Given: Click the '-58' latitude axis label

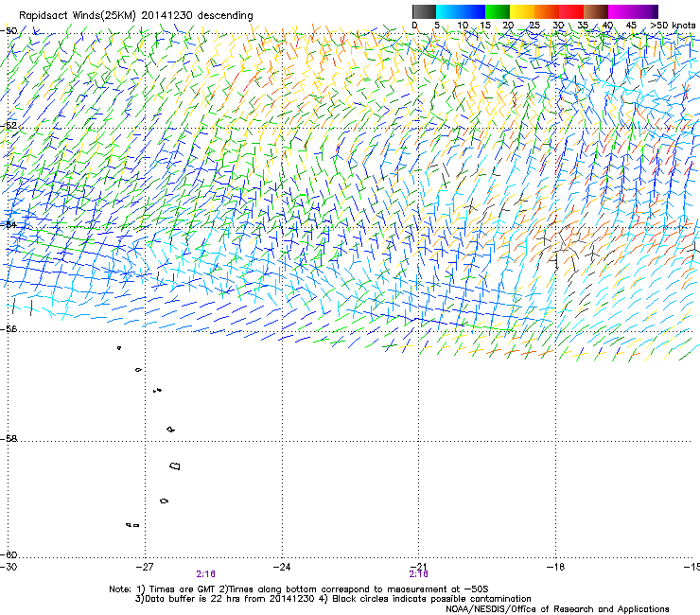Looking at the screenshot, I should [9, 439].
